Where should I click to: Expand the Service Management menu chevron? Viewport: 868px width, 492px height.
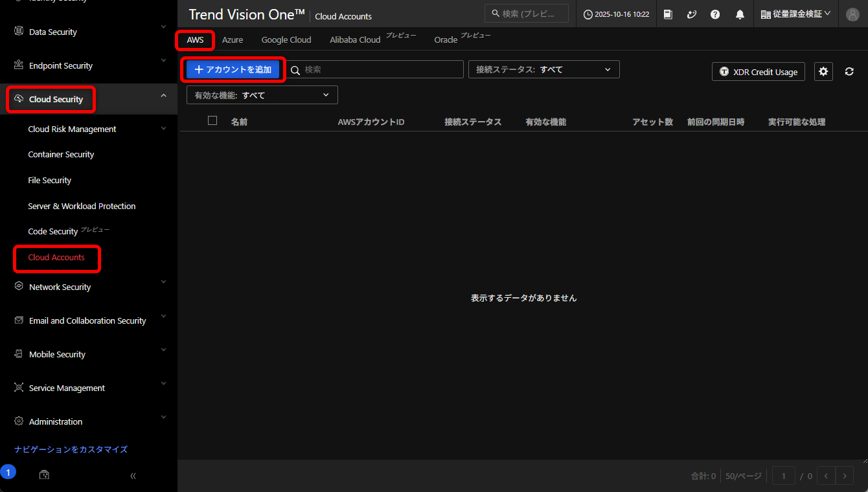point(163,383)
